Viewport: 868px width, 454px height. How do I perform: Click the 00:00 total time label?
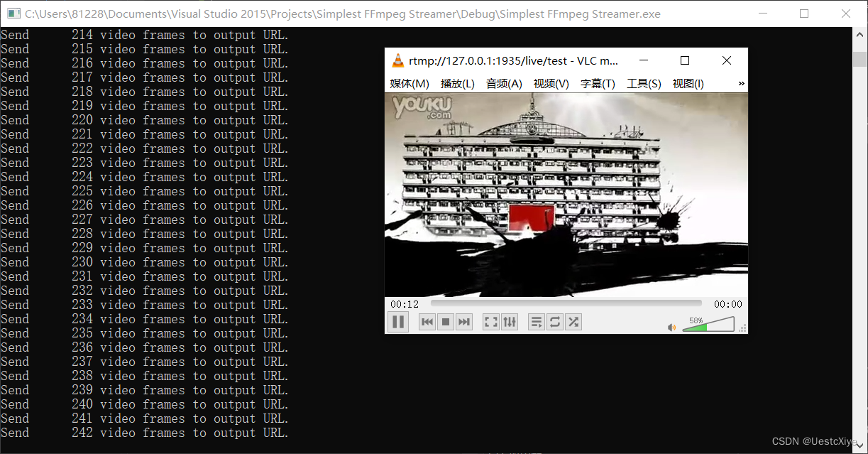click(728, 304)
